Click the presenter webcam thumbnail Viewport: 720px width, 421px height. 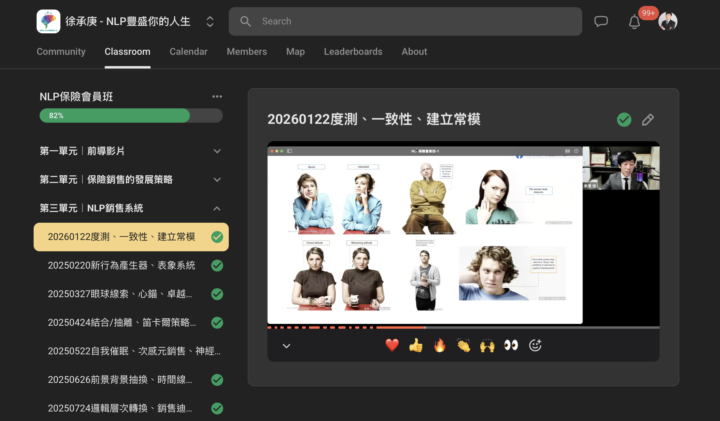[621, 168]
